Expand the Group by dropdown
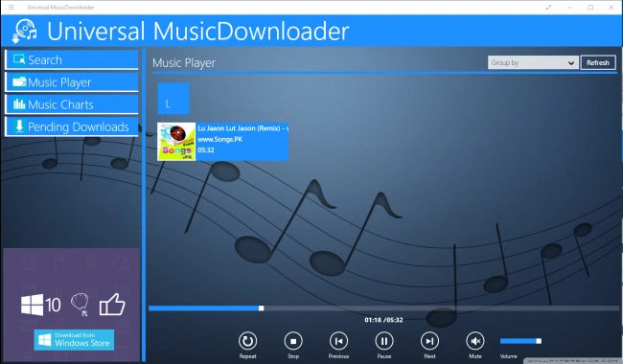This screenshot has height=364, width=623. 533,62
